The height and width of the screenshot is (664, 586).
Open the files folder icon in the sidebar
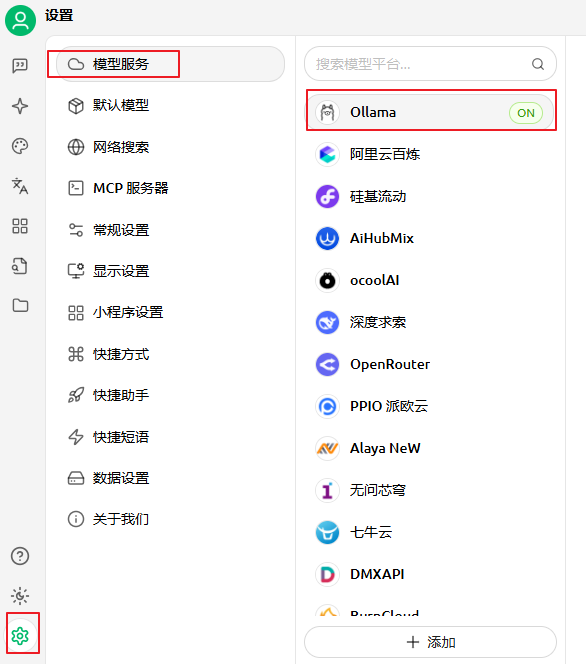20,305
